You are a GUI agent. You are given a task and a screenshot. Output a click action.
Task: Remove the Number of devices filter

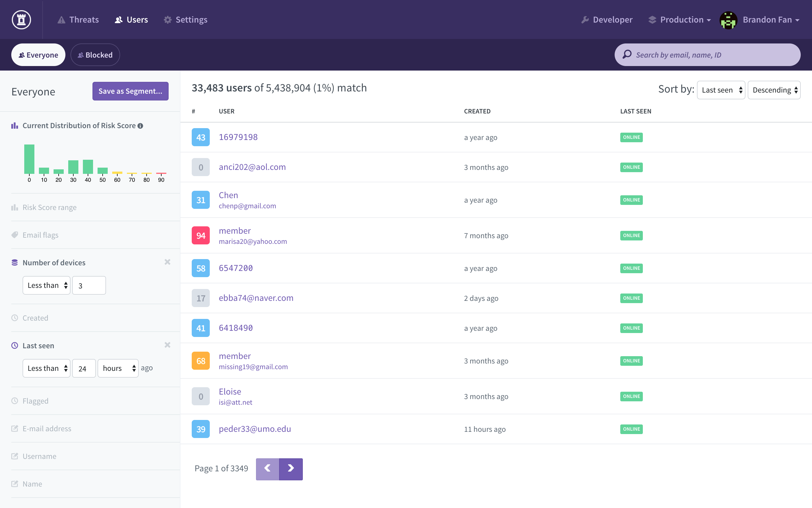coord(167,262)
